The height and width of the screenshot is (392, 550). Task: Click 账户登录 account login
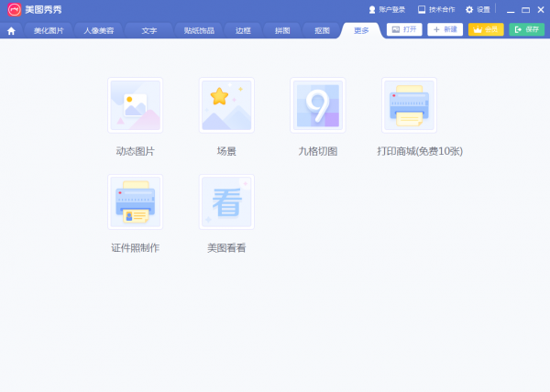coord(387,9)
